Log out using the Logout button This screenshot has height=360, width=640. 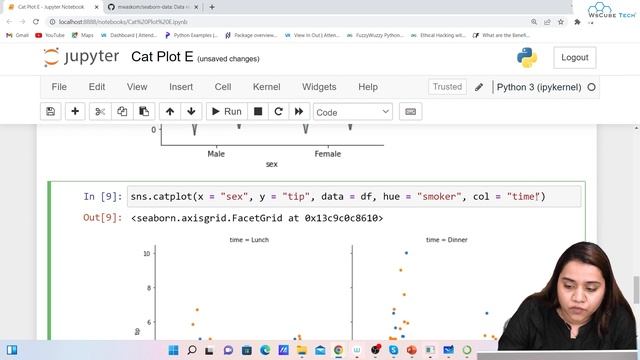[575, 58]
